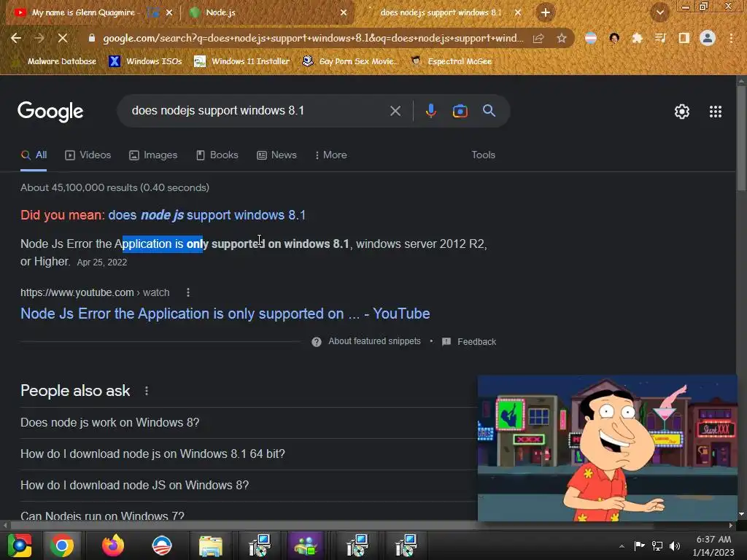Screen dimensions: 747x560
Task: Close the Node.js tab
Action: click(x=344, y=12)
